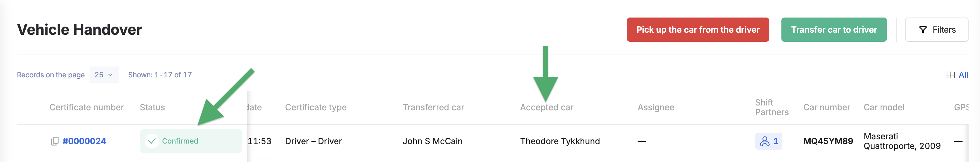
Task: Click the copy icon beside certificate #0000024
Action: tap(55, 141)
